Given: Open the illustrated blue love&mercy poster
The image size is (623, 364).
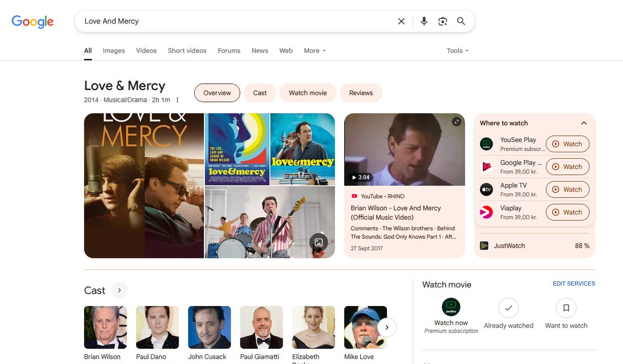Looking at the screenshot, I should (237, 149).
